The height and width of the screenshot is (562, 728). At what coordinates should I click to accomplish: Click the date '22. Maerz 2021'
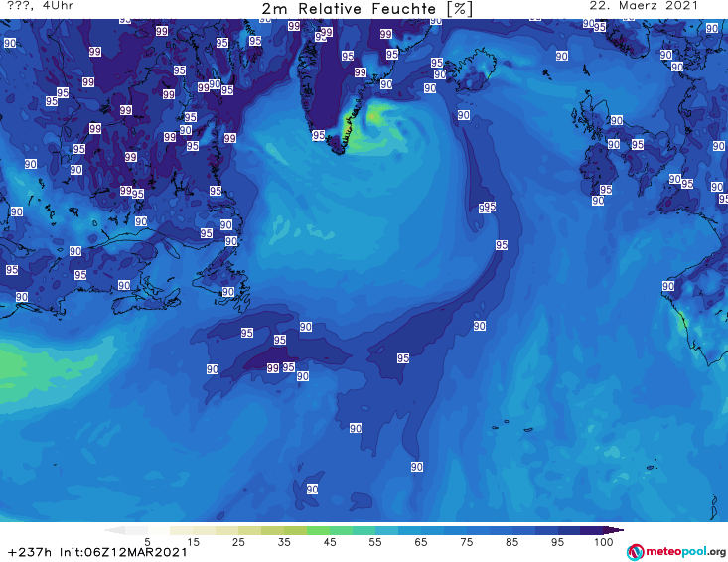pyautogui.click(x=644, y=6)
